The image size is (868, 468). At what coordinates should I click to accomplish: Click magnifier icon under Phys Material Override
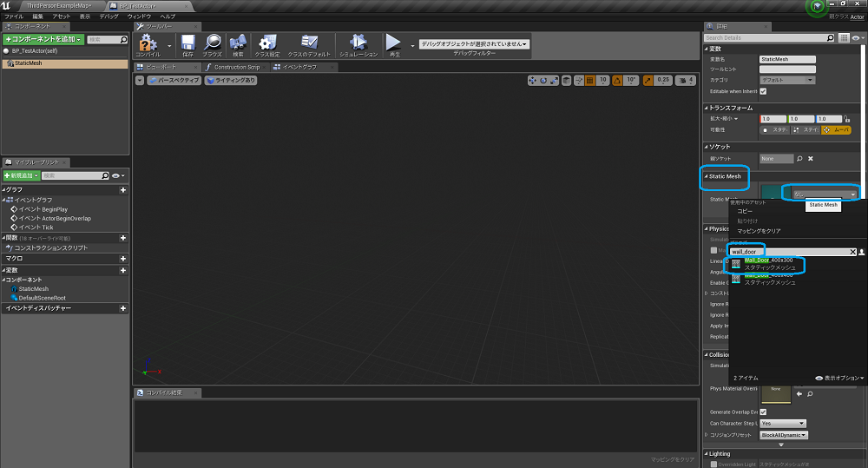pyautogui.click(x=810, y=394)
